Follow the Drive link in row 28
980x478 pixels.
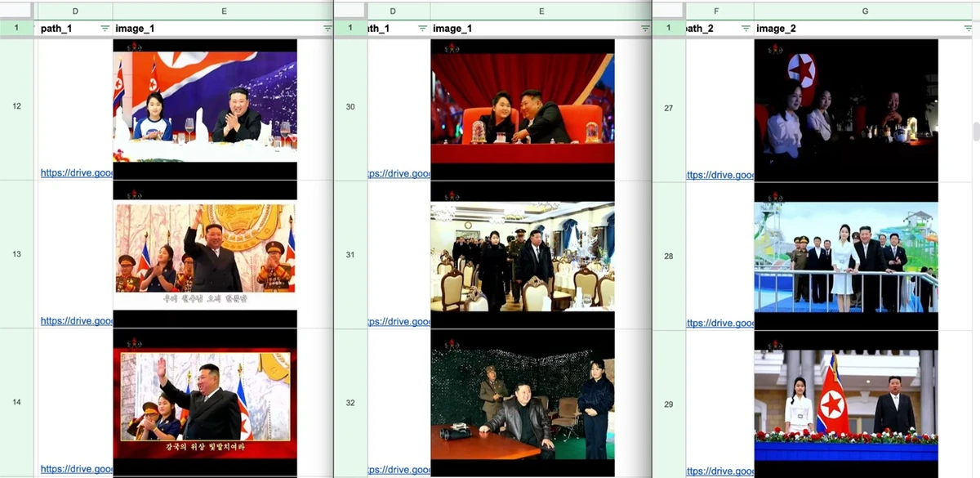click(x=719, y=323)
